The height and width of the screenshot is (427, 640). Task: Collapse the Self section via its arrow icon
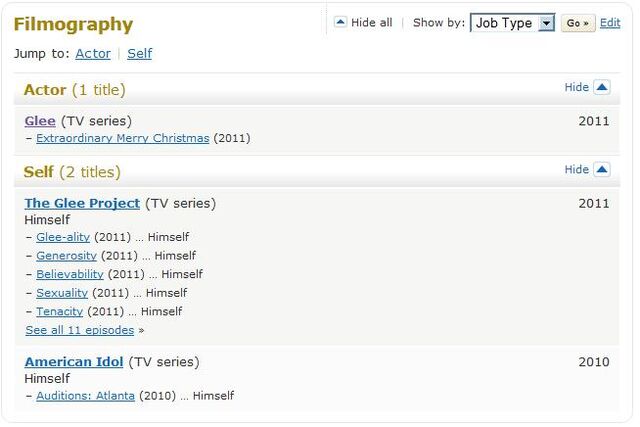pyautogui.click(x=602, y=169)
